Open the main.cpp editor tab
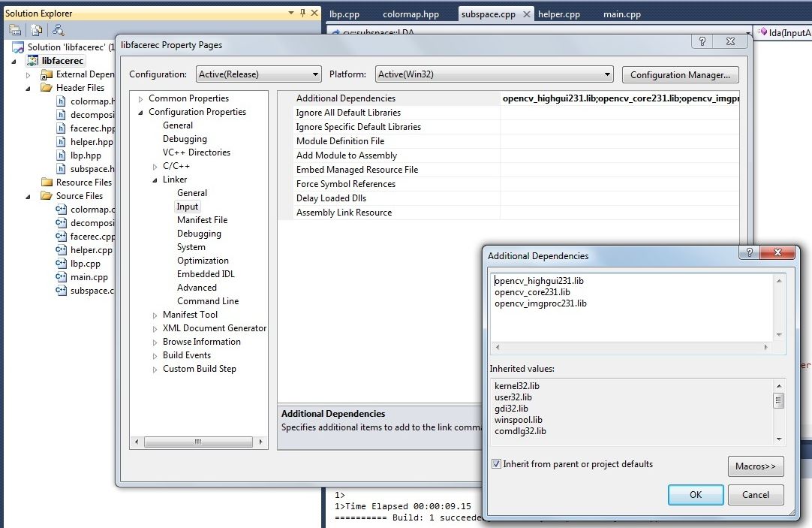The image size is (812, 528). click(621, 14)
